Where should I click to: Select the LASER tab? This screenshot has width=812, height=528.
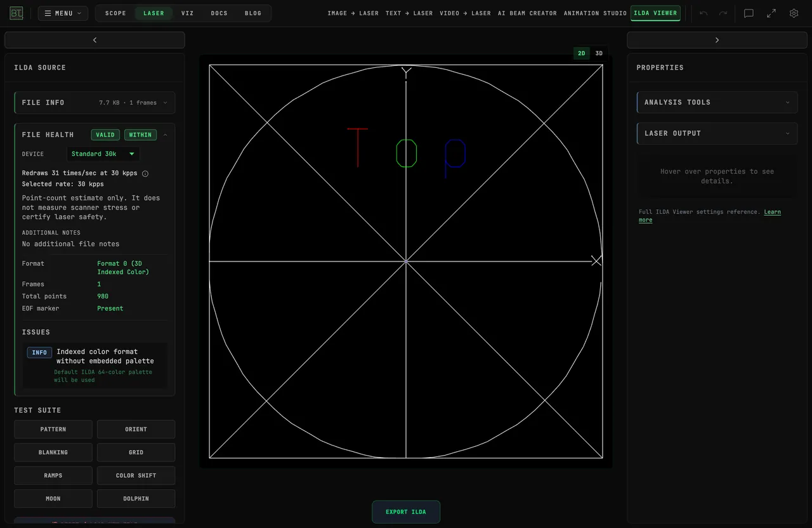tap(154, 13)
